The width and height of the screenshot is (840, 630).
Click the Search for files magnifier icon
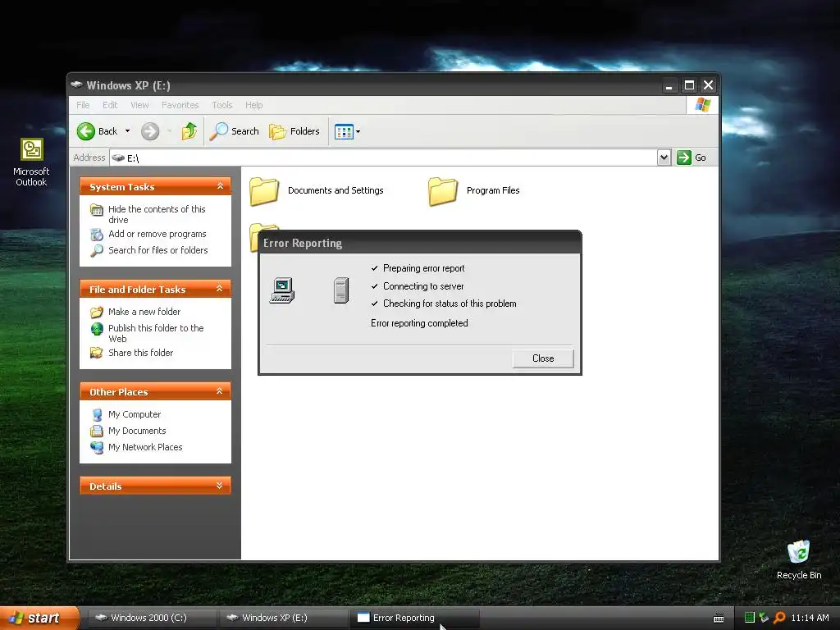click(97, 250)
